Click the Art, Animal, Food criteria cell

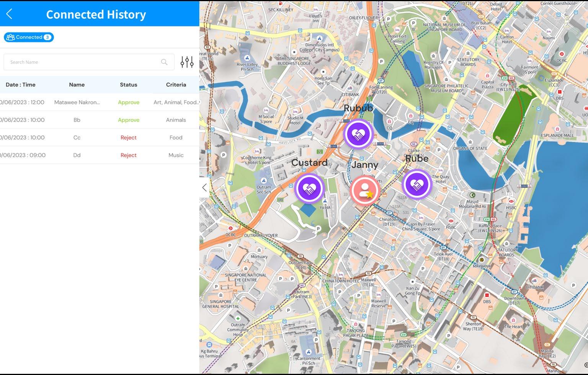coord(176,102)
